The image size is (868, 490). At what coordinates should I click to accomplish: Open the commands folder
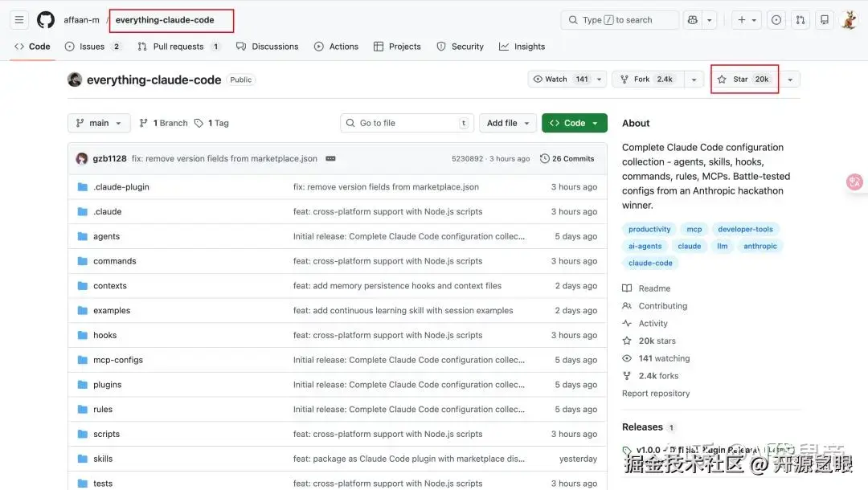(115, 261)
